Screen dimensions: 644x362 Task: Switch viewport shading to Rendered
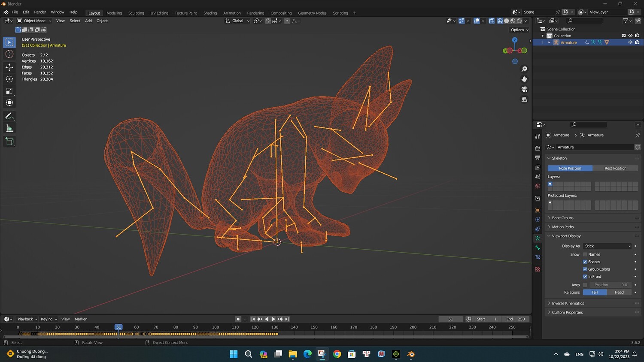[519, 21]
